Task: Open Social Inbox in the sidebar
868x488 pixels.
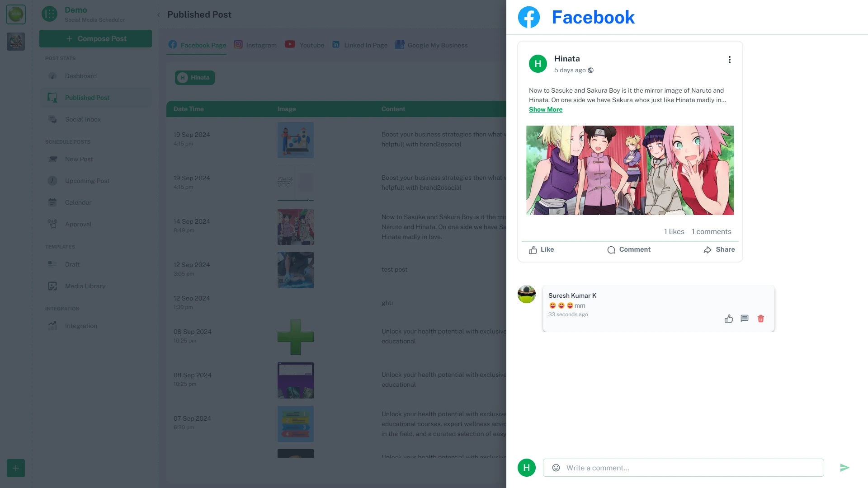Action: coord(95,119)
